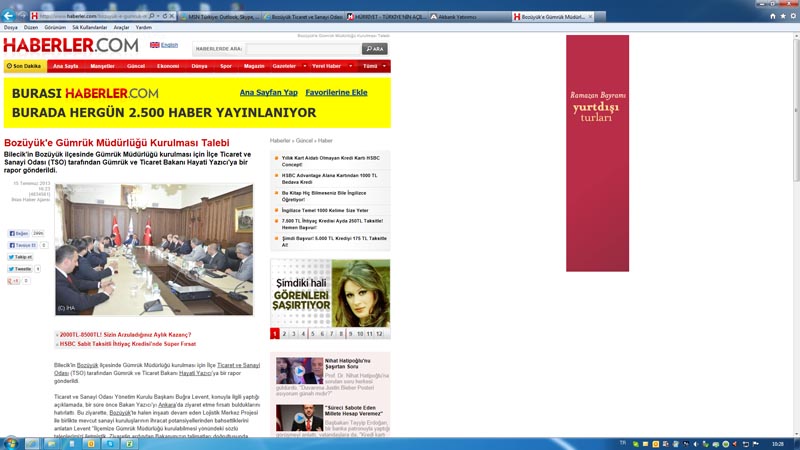Open the Görünüm menu
The width and height of the screenshot is (800, 450).
(55, 28)
